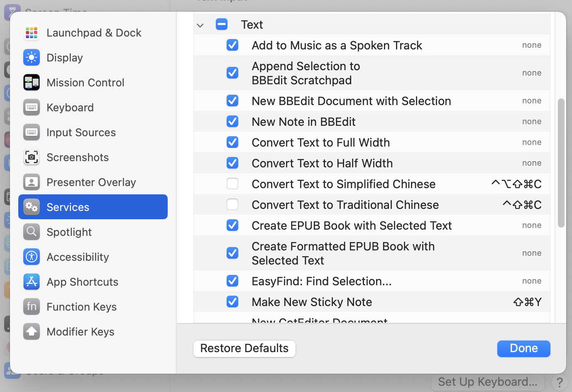
Task: Open App Shortcuts section
Action: click(93, 282)
